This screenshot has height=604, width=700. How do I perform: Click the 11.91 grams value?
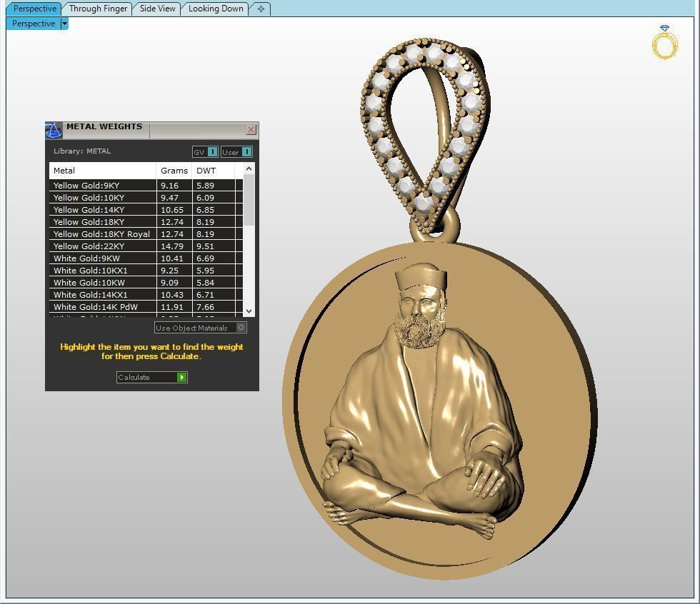point(172,307)
